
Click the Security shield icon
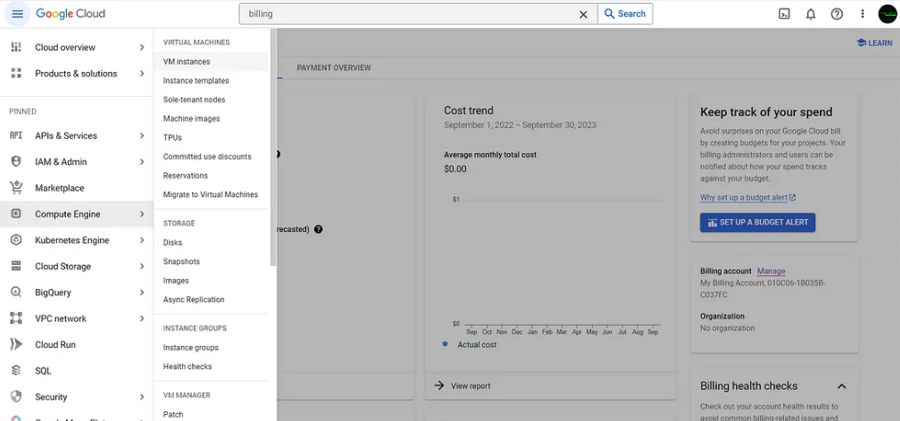(16, 397)
